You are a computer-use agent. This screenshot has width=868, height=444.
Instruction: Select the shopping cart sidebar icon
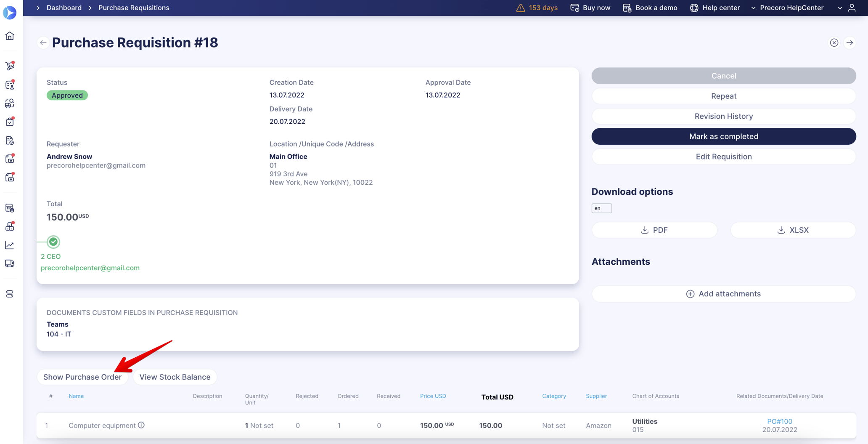click(10, 66)
